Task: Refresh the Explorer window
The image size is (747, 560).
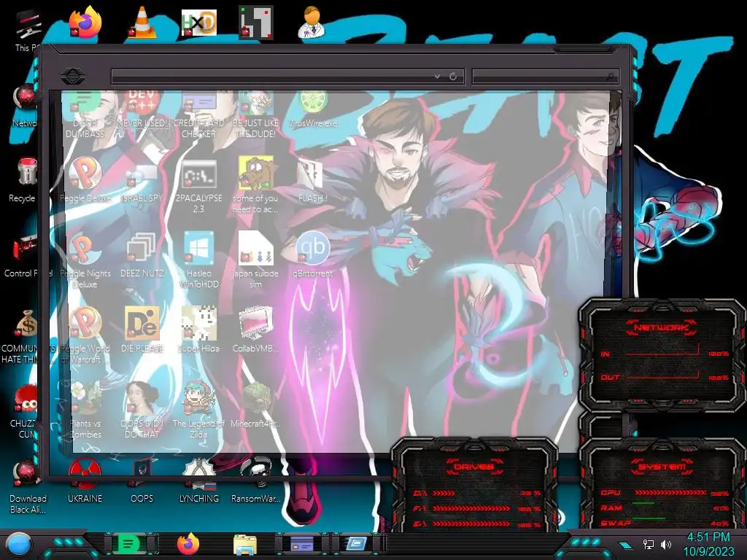Action: (x=453, y=76)
